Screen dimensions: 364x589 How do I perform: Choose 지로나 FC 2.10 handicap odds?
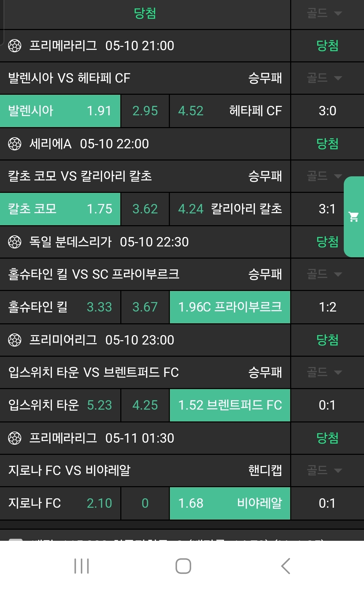tap(60, 503)
